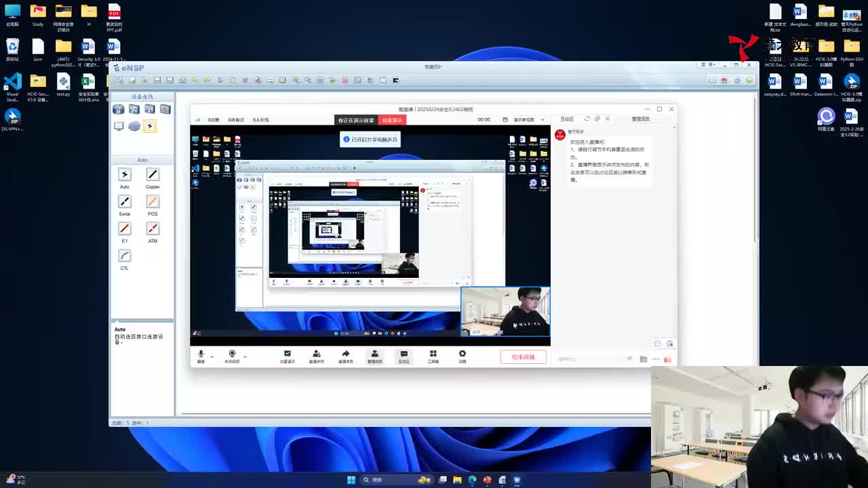
Task: Open Microsoft Edge from the taskbar
Action: (473, 480)
